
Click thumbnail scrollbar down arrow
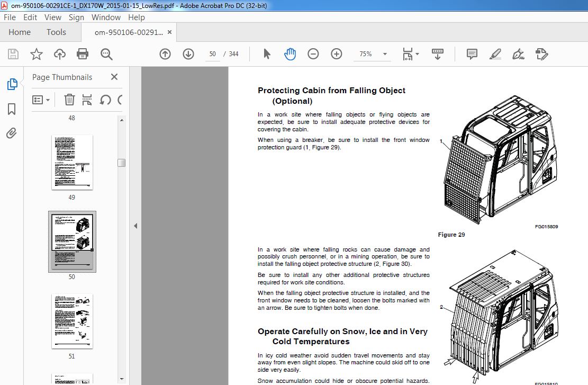[x=122, y=379]
